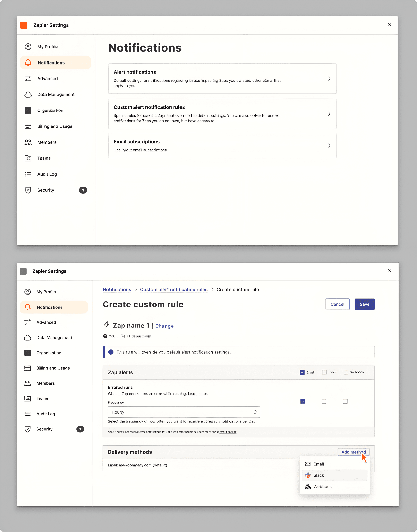Click the blue info icon in the override banner
Image resolution: width=417 pixels, height=532 pixels.
[111, 352]
